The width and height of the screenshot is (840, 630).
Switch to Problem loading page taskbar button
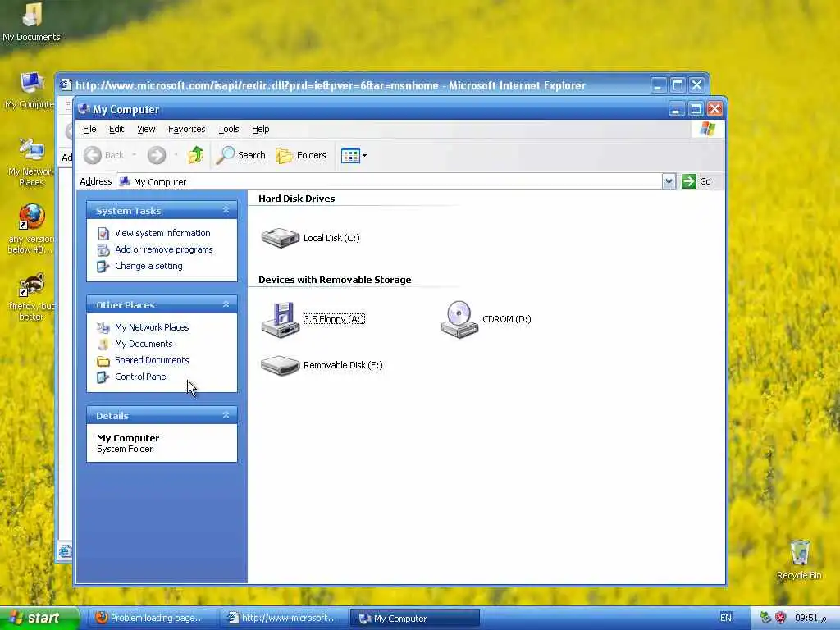coord(152,619)
